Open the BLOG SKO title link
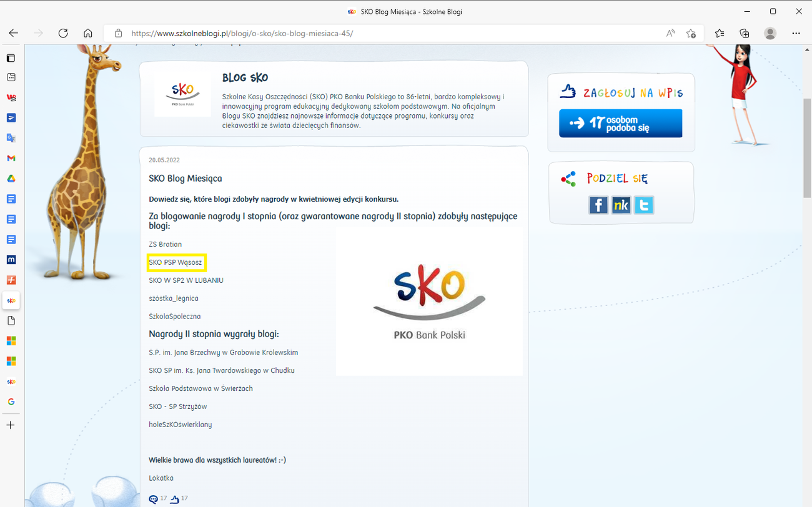The width and height of the screenshot is (812, 507). 245,78
